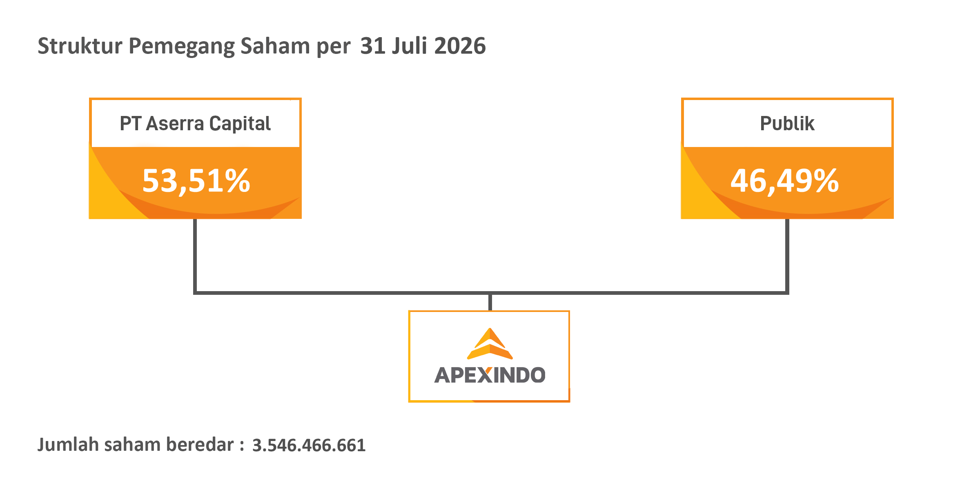
Task: Click the short connector above Apexindo box
Action: (x=490, y=303)
